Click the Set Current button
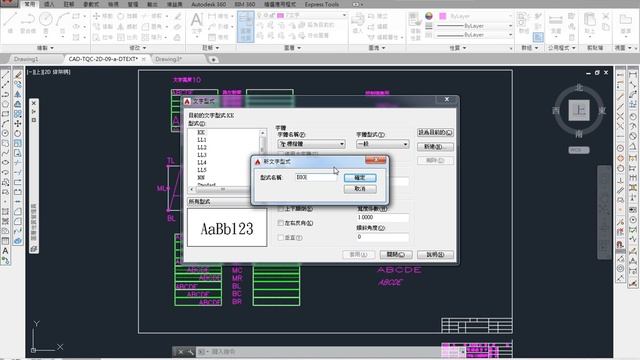 (435, 133)
